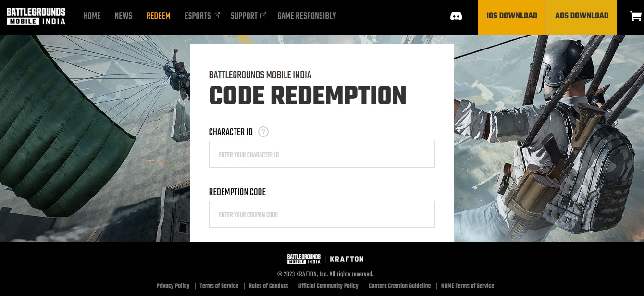This screenshot has height=296, width=644.
Task: Go to the Home menu item
Action: (x=92, y=16)
